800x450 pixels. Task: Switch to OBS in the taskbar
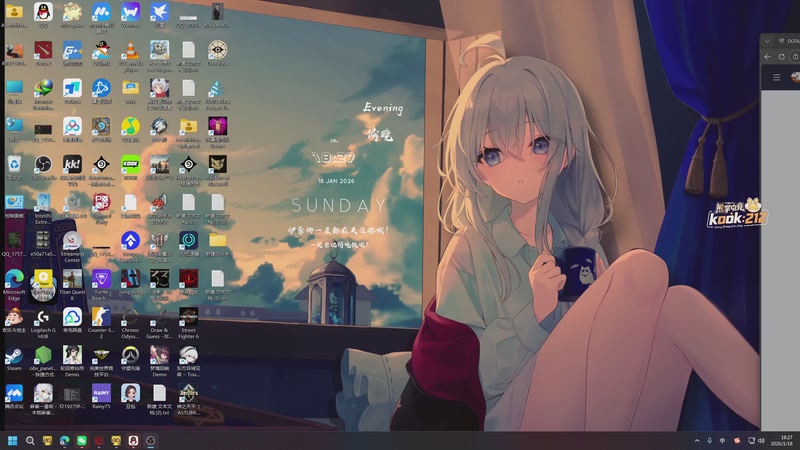[151, 440]
